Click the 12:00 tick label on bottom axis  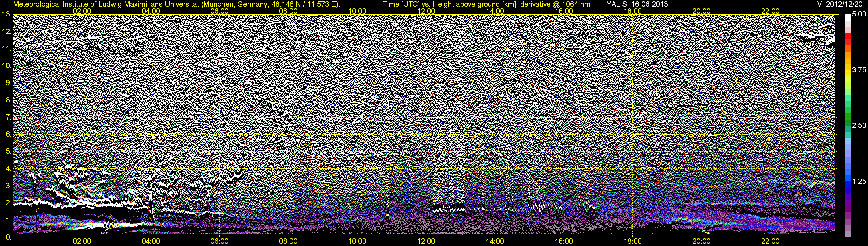coord(426,241)
